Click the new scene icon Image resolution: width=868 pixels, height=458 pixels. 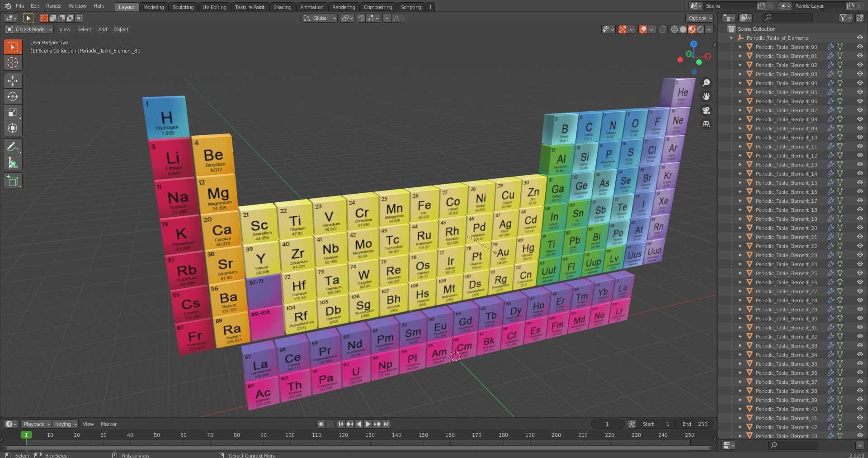pos(761,6)
